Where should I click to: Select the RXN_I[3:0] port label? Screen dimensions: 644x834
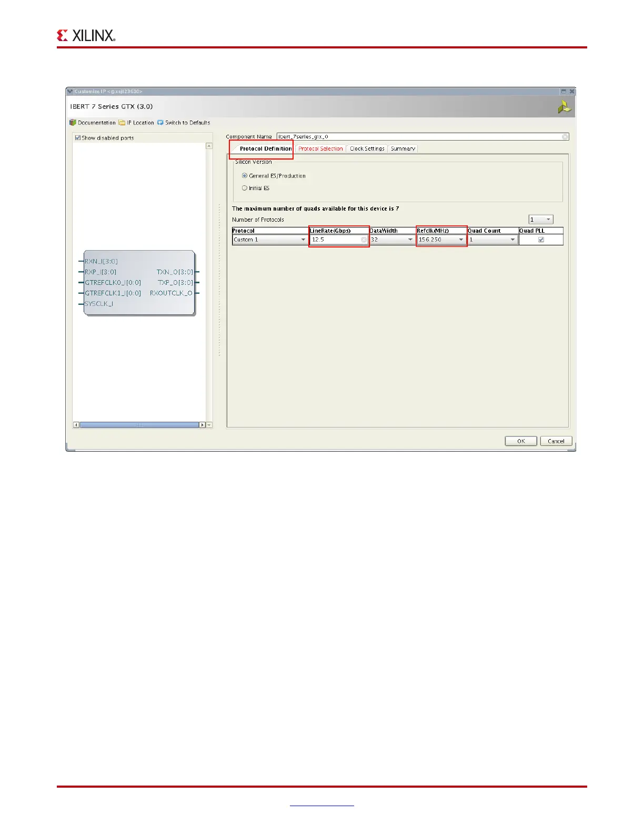pos(102,261)
